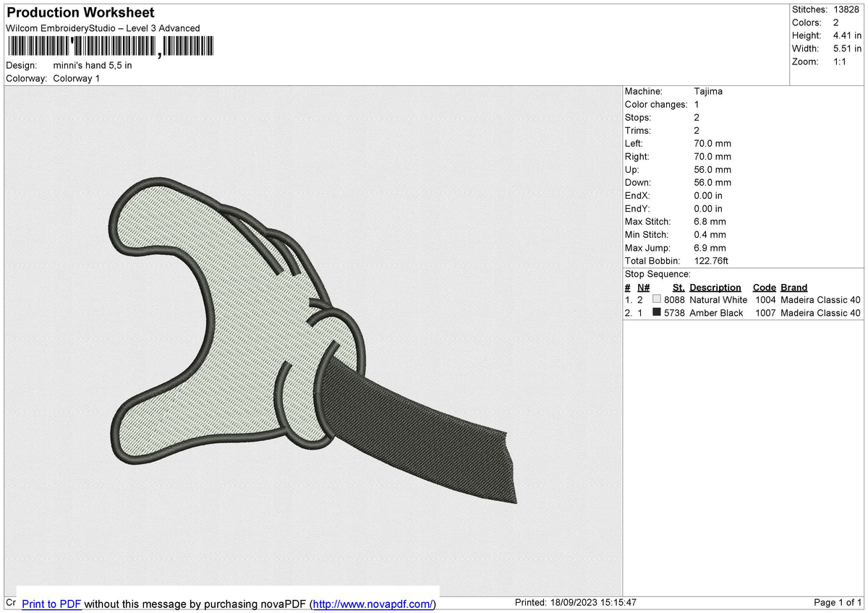Click the Width value 5.51 in
The image size is (868, 613).
click(x=847, y=48)
